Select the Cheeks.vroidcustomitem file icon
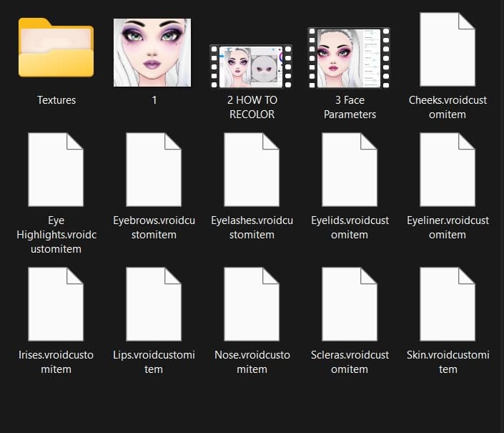The height and width of the screenshot is (433, 504). click(x=448, y=50)
